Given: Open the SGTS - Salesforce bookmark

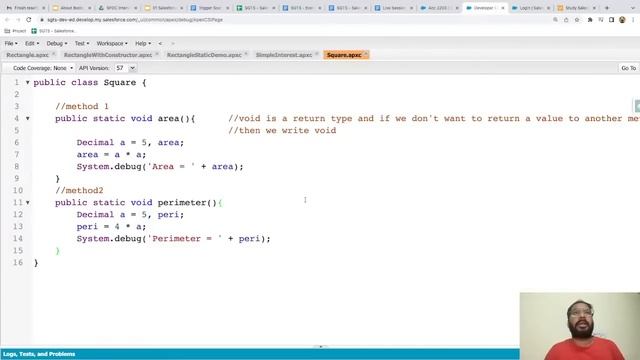Looking at the screenshot, I should click(54, 31).
